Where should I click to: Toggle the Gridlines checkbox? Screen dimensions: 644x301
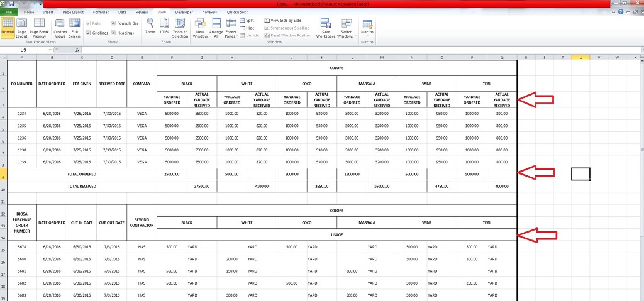pos(87,33)
